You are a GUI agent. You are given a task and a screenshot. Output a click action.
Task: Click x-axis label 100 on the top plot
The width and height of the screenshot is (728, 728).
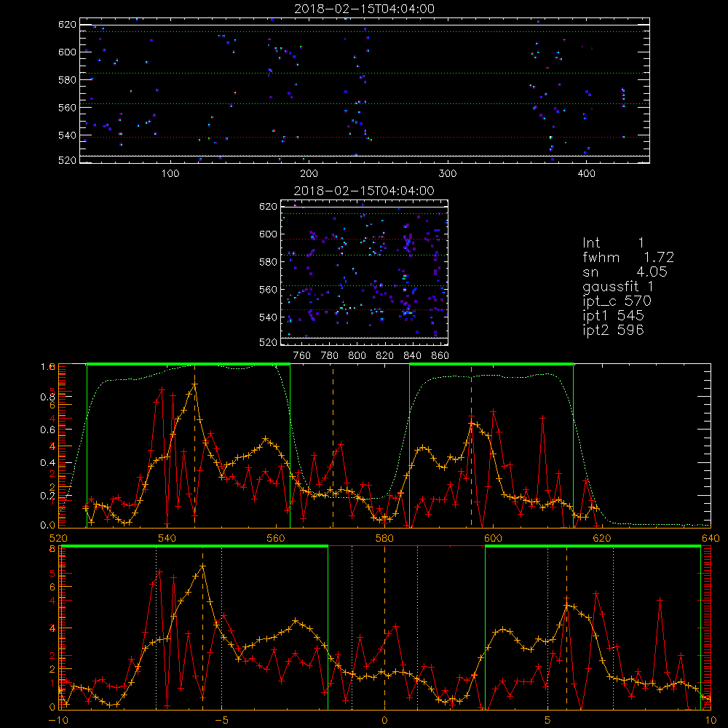[x=170, y=174]
